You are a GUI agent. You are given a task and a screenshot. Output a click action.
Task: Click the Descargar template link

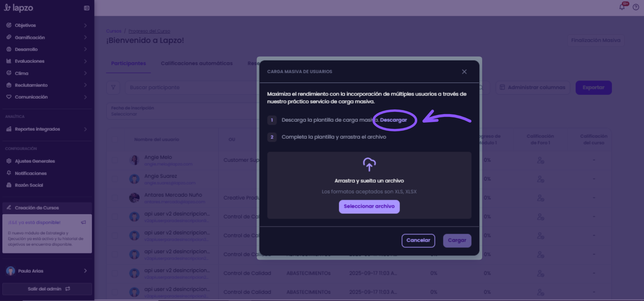click(393, 120)
